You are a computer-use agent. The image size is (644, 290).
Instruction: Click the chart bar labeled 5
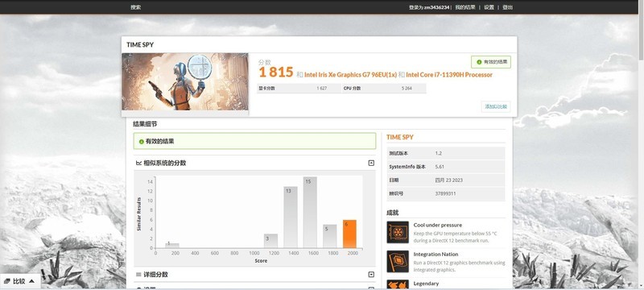pos(330,236)
